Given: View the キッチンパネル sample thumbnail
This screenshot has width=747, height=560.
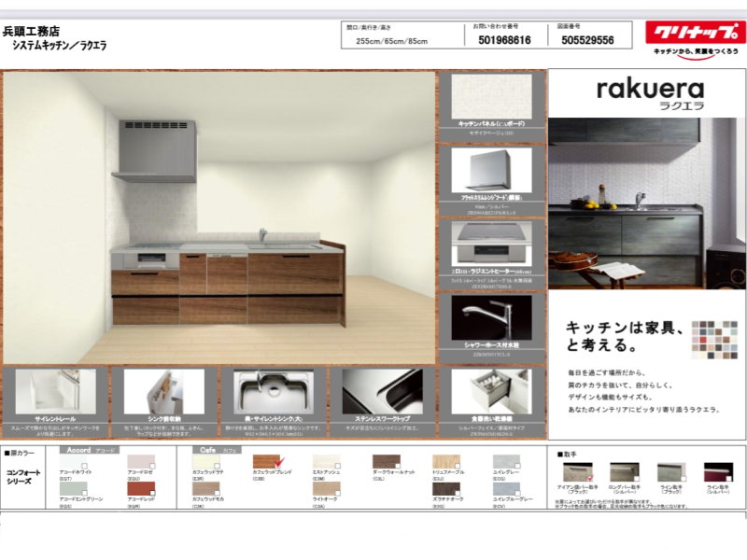Looking at the screenshot, I should click(491, 96).
